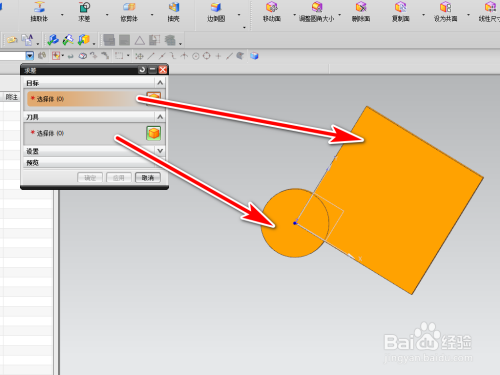
Task: Collapse the 刀具 section in the dialog
Action: coord(160,117)
